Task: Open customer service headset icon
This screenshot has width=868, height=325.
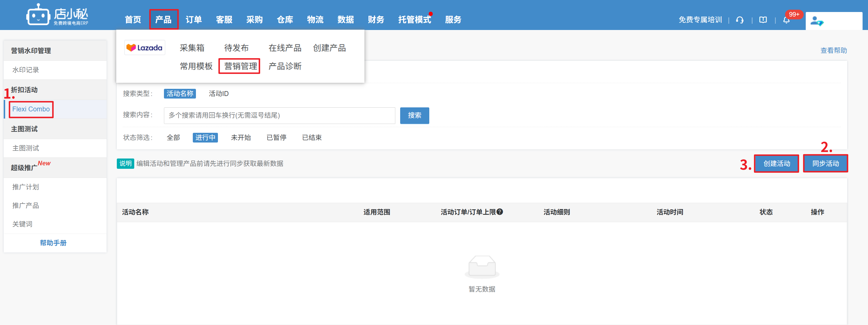Action: point(740,20)
